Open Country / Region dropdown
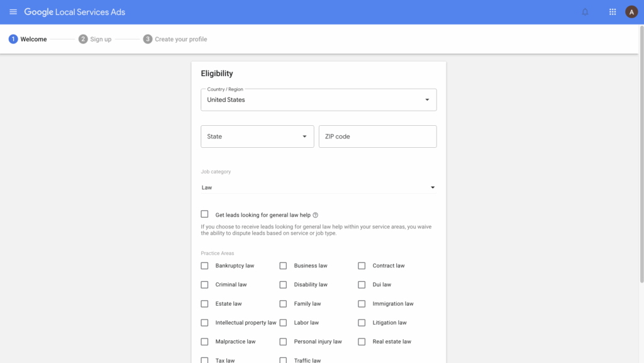The width and height of the screenshot is (644, 363). tap(319, 100)
